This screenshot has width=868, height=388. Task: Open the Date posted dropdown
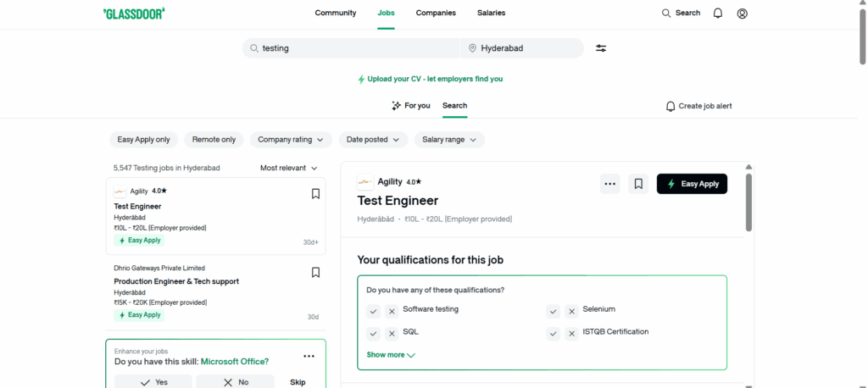point(373,140)
